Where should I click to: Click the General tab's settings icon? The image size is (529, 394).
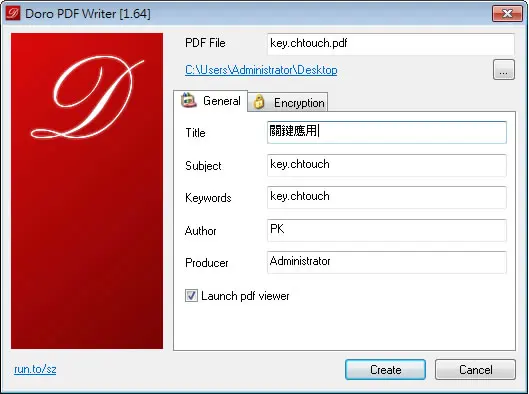point(189,100)
